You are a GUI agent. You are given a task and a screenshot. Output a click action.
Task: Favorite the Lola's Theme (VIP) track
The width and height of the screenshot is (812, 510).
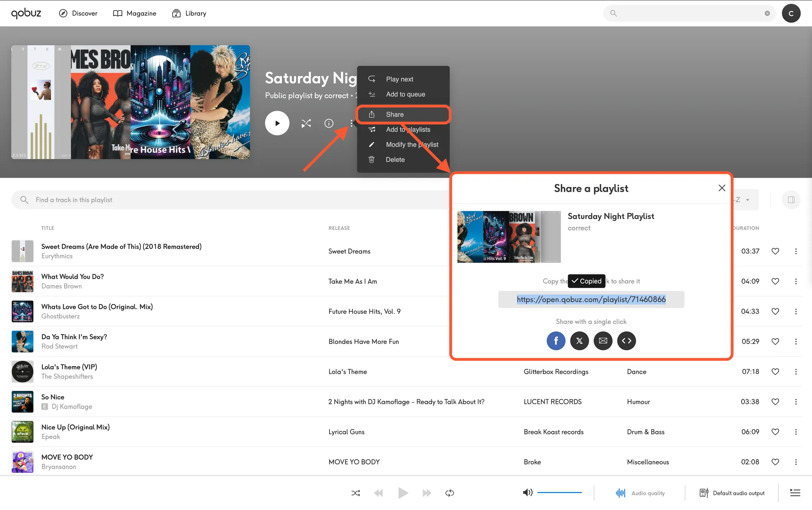tap(775, 371)
